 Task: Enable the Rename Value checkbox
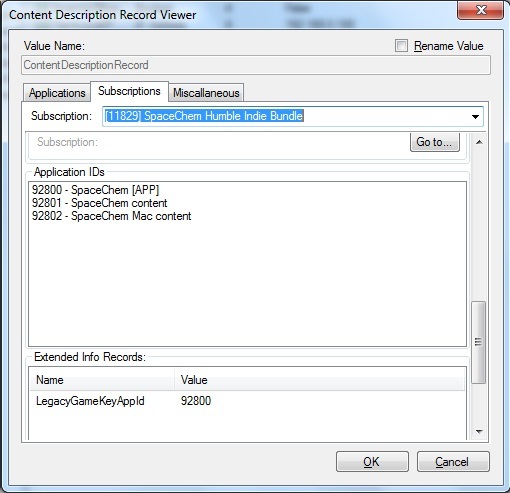click(x=401, y=46)
